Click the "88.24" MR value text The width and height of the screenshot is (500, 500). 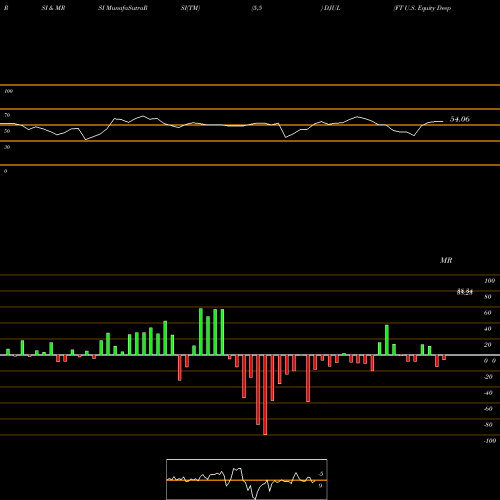[465, 292]
